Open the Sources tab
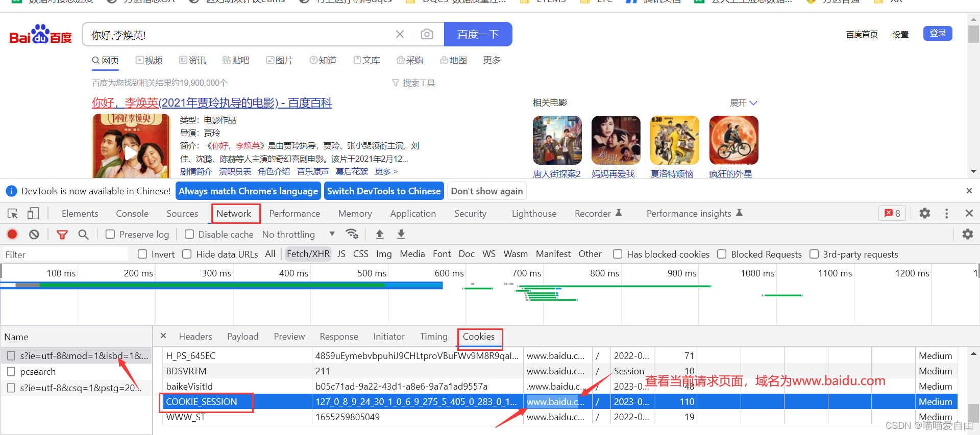The width and height of the screenshot is (980, 435). pyautogui.click(x=182, y=213)
